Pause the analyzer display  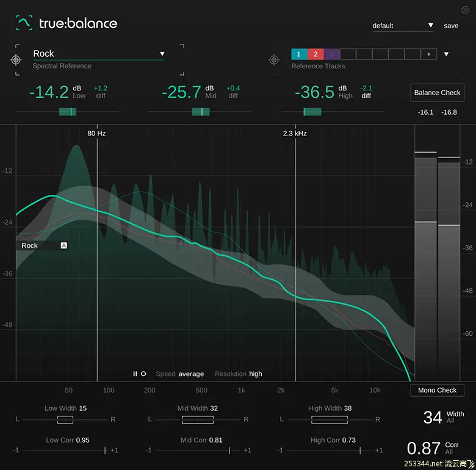[135, 374]
